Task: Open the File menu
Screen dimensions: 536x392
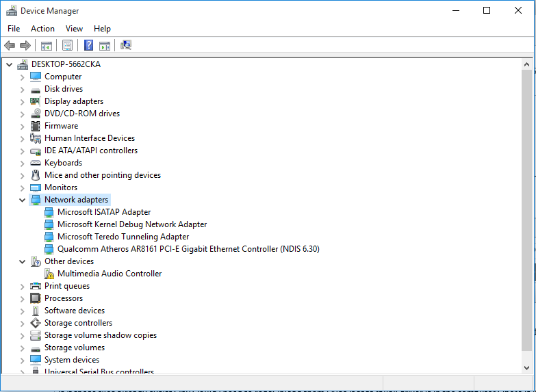Action: [x=14, y=29]
